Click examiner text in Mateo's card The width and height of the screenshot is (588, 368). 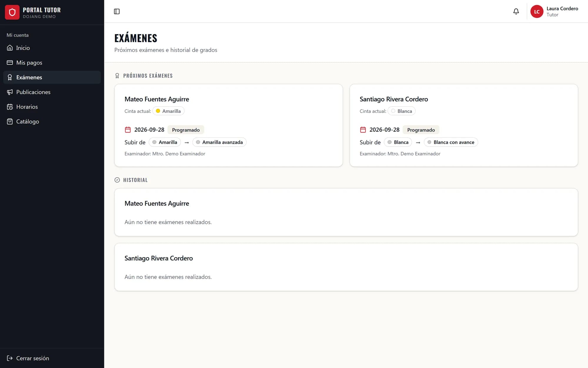[x=165, y=154]
